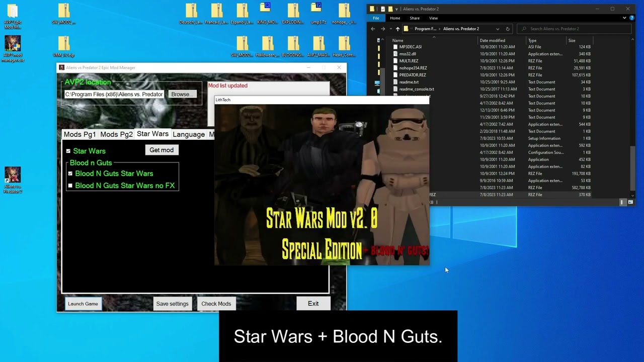Click the Properties quick access toolbar icon

[383, 9]
